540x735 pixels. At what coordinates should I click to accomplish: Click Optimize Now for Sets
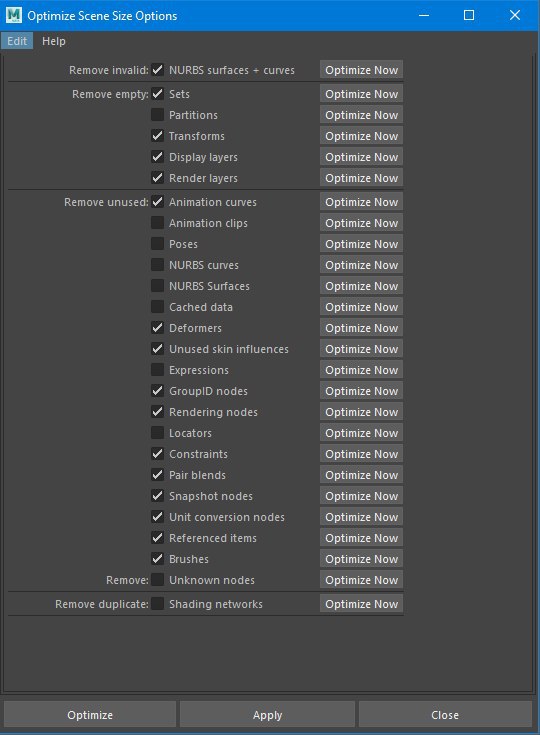click(x=361, y=94)
